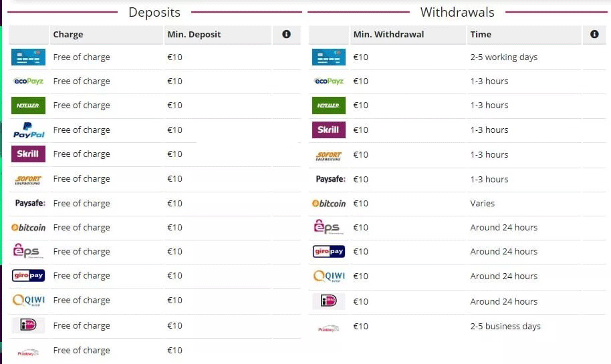Select the PayPal logo in Deposits
The height and width of the screenshot is (364, 611).
(x=29, y=130)
